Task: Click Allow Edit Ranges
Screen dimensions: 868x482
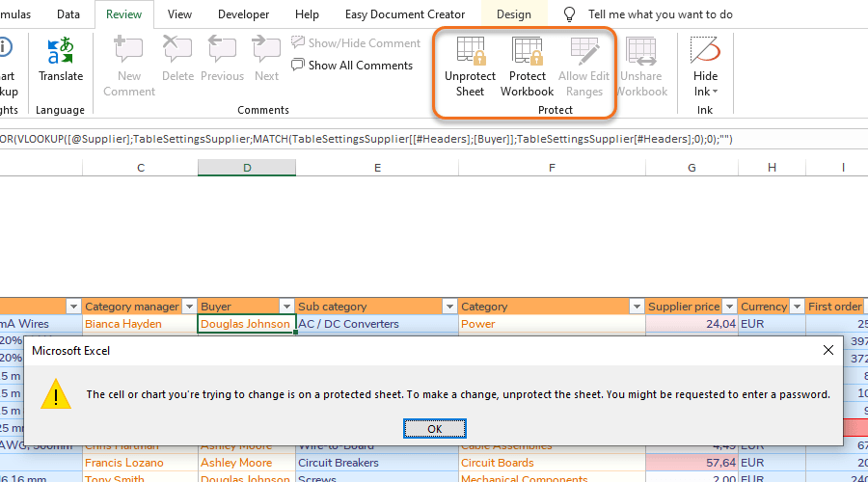Action: pyautogui.click(x=584, y=67)
